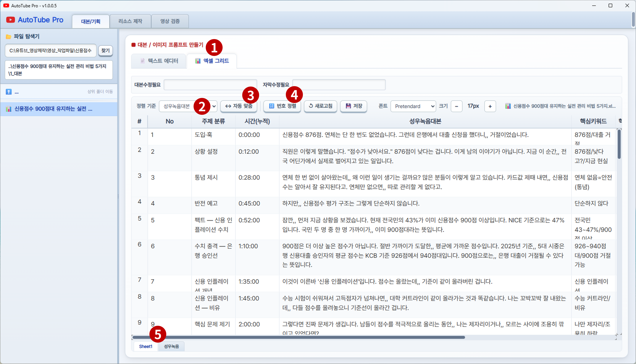Screen dimensions: 636x364
Task: Click the time cell 1:45:00
Action: point(257,305)
